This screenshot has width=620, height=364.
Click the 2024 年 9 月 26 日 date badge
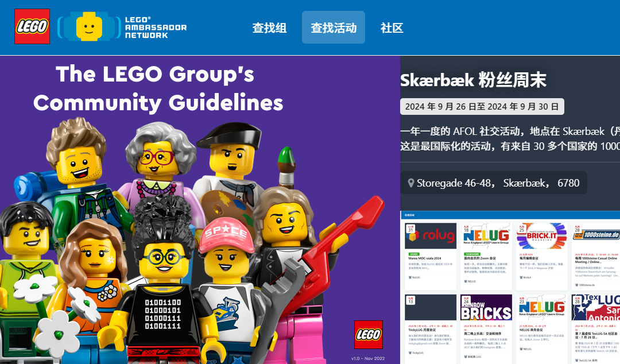[x=482, y=106]
